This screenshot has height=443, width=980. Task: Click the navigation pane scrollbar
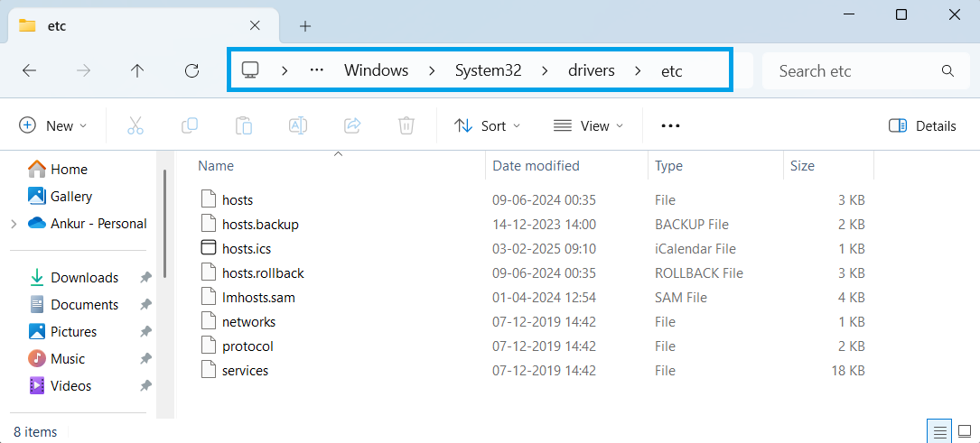165,225
